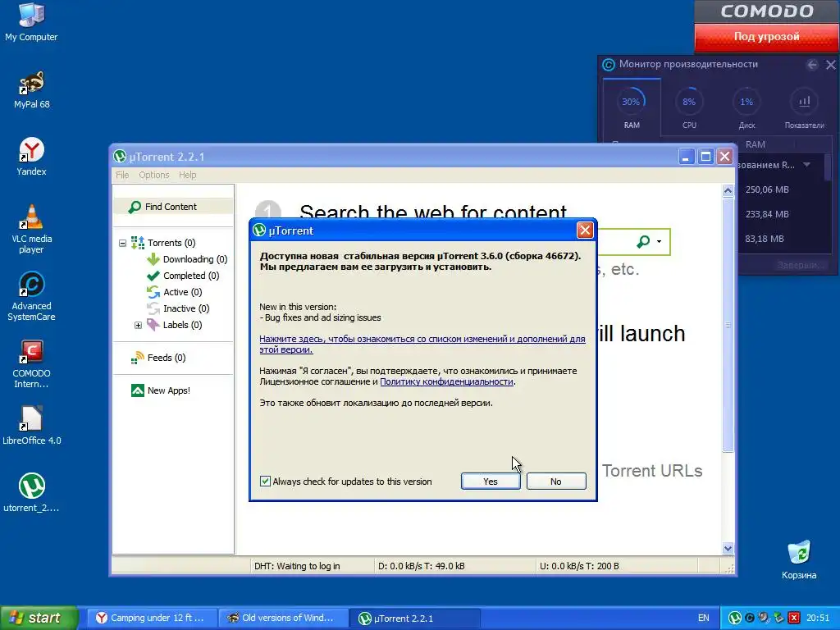Screen dimensions: 840x630
Task: Click Find Content in sidebar
Action: point(173,207)
